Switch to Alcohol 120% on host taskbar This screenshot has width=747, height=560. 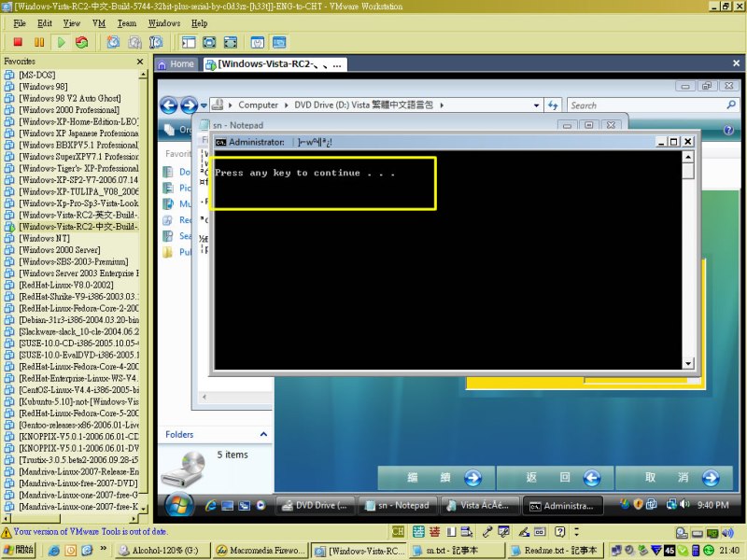click(x=162, y=551)
